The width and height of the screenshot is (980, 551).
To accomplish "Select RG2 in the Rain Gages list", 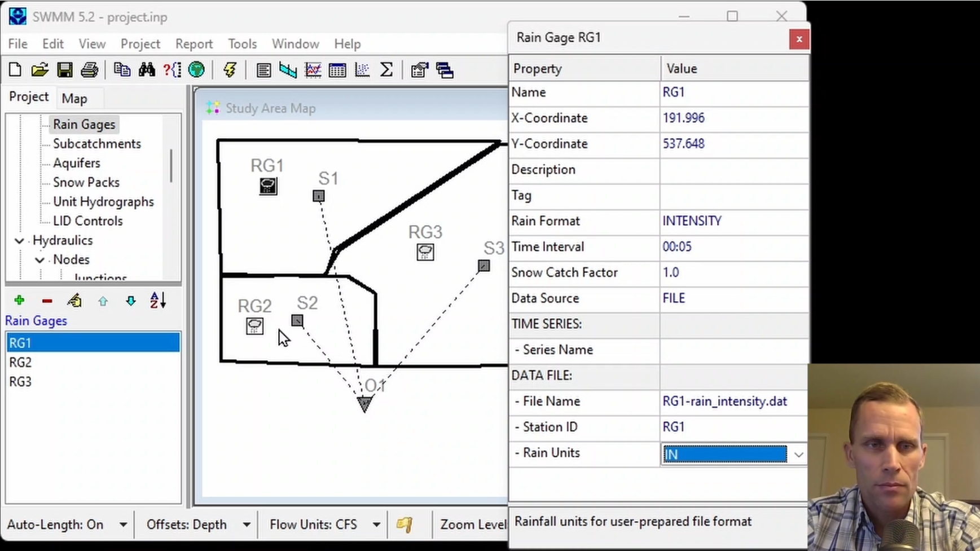I will pos(93,362).
